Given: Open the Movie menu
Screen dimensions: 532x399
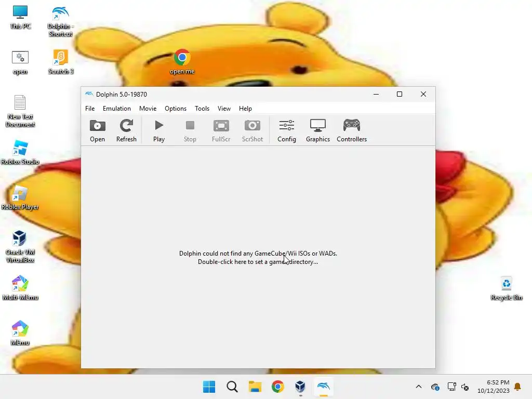Looking at the screenshot, I should click(148, 109).
